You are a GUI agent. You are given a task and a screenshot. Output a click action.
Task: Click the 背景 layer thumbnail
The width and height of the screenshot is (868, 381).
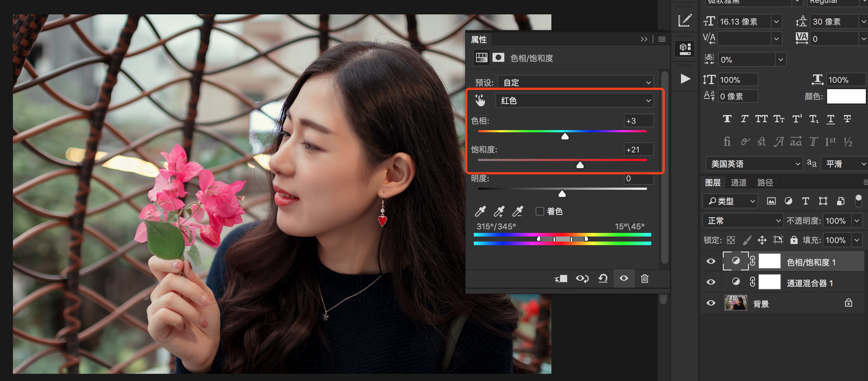(736, 303)
